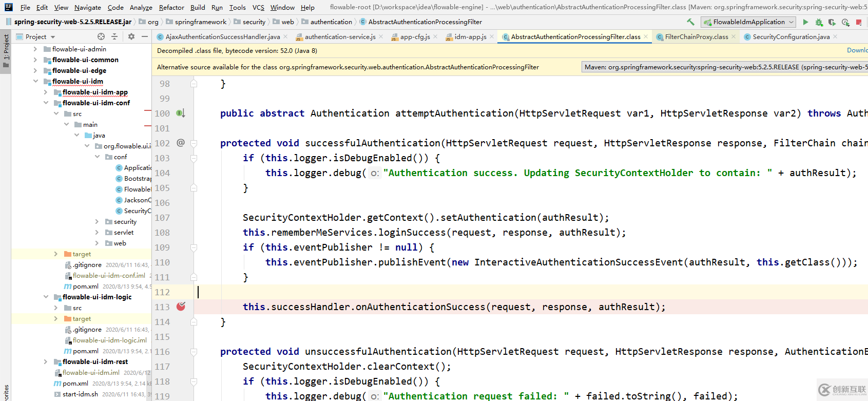Open Project panel settings gear
Screen dimensions: 868x401
click(x=131, y=36)
